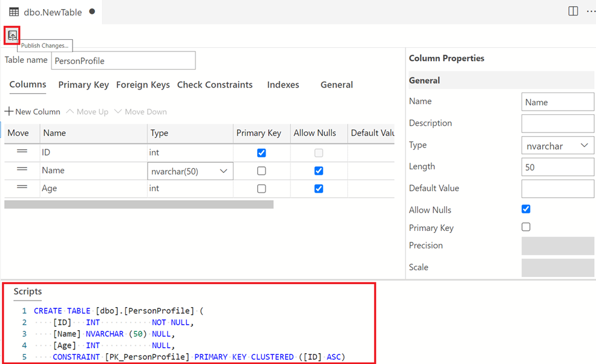The height and width of the screenshot is (364, 596).
Task: Click the Check Constraints tab
Action: tap(215, 85)
